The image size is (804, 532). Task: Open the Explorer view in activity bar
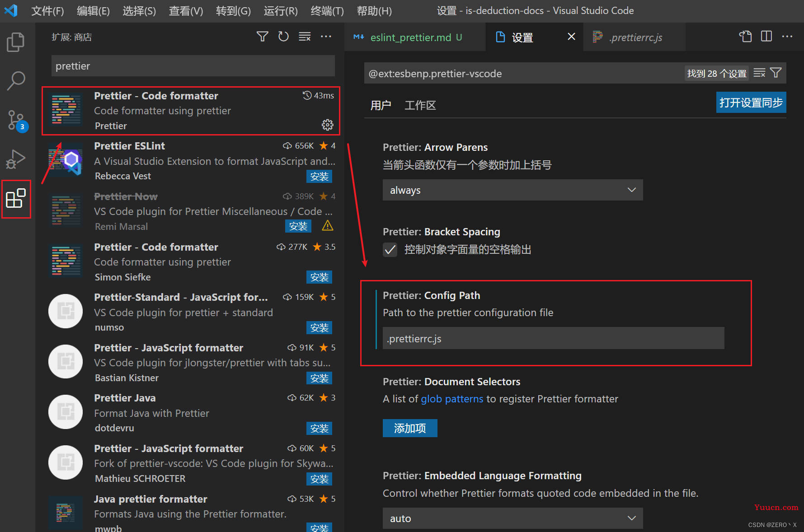[x=16, y=42]
